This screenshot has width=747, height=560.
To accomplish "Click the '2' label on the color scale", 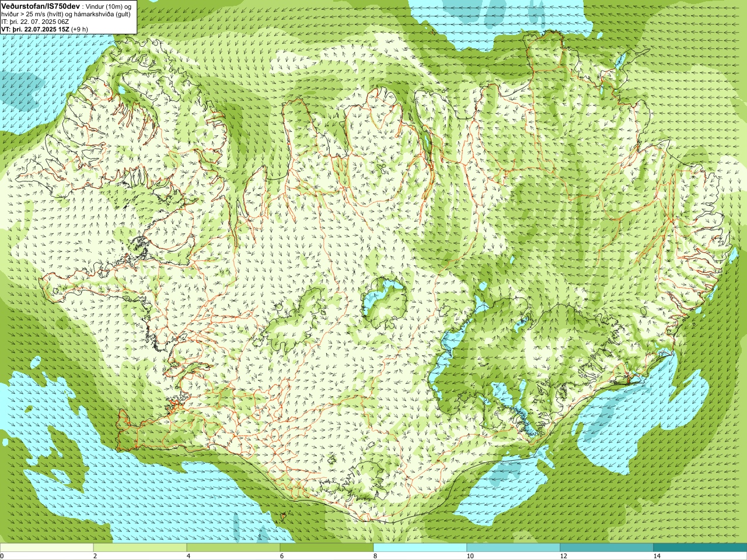I will click(95, 556).
